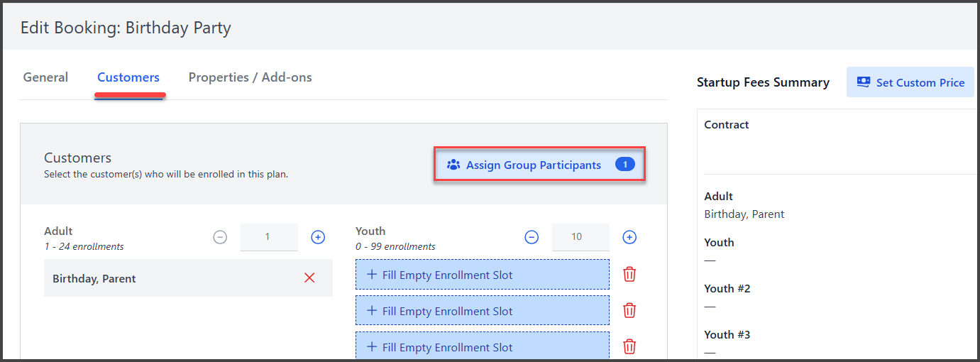Decrease Adult enrollment count with minus icon
The width and height of the screenshot is (980, 362).
220,237
